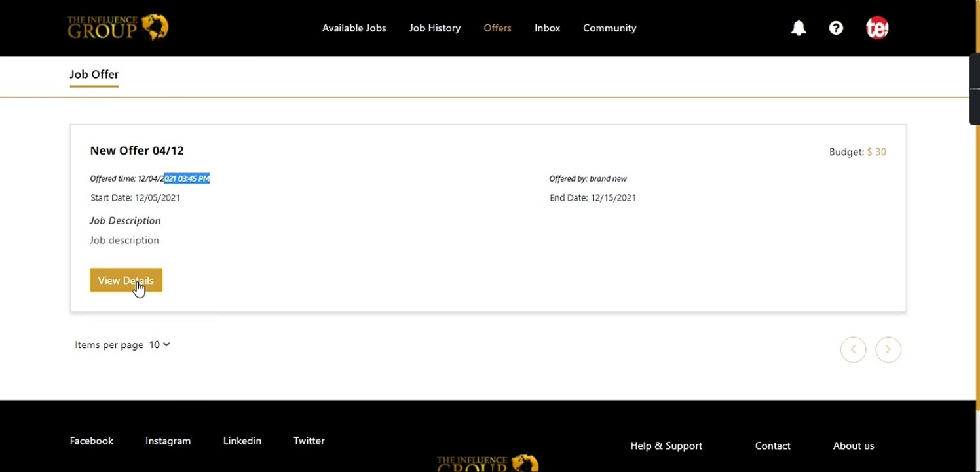
Task: Open the Instagram footer link
Action: click(168, 441)
